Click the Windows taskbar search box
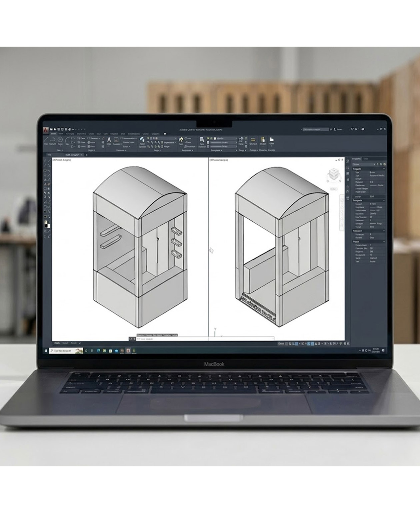Image resolution: width=420 pixels, height=513 pixels. tap(66, 351)
